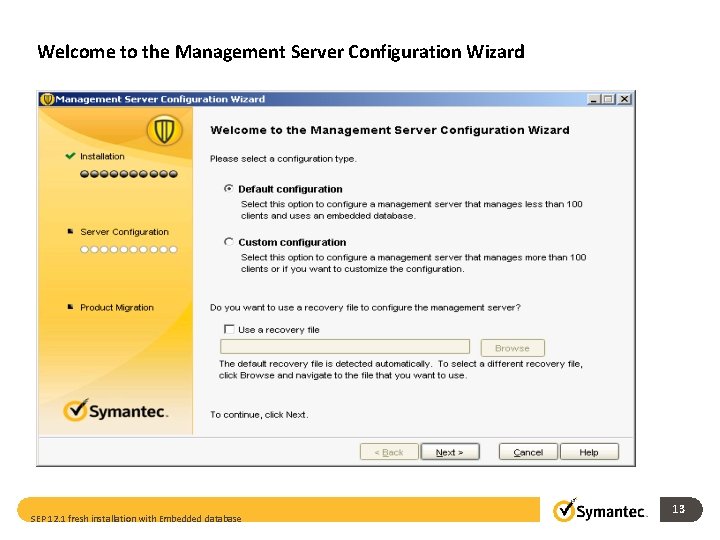Select the Product Migration step label
This screenshot has height=540, width=720.
[x=117, y=308]
